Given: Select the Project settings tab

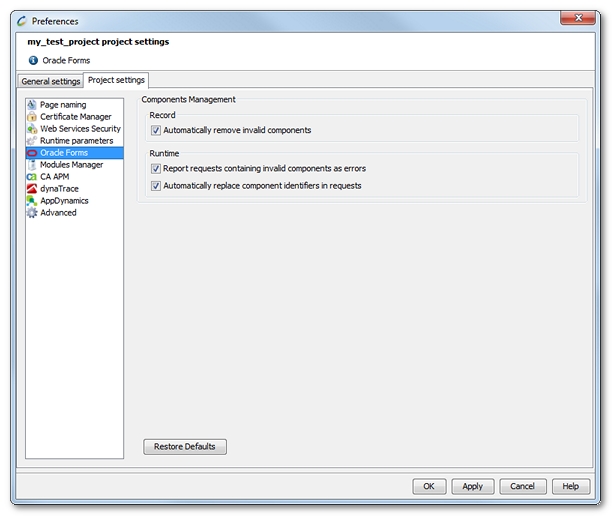Looking at the screenshot, I should pyautogui.click(x=116, y=81).
